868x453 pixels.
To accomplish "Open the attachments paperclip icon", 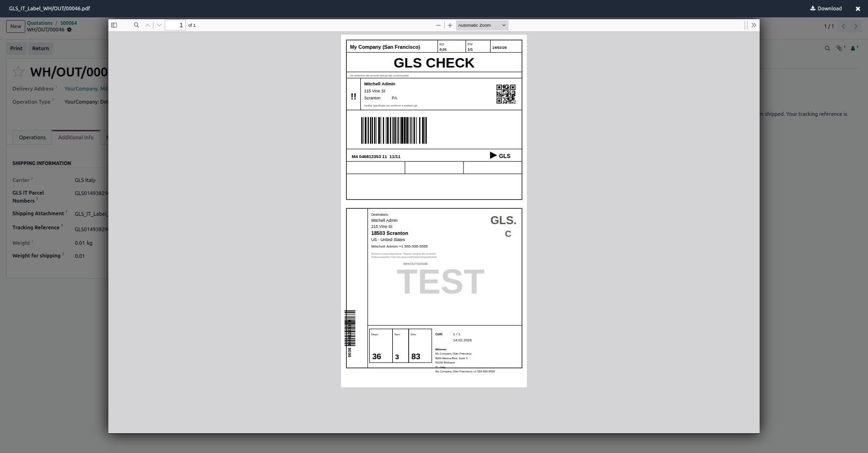I will tap(840, 48).
